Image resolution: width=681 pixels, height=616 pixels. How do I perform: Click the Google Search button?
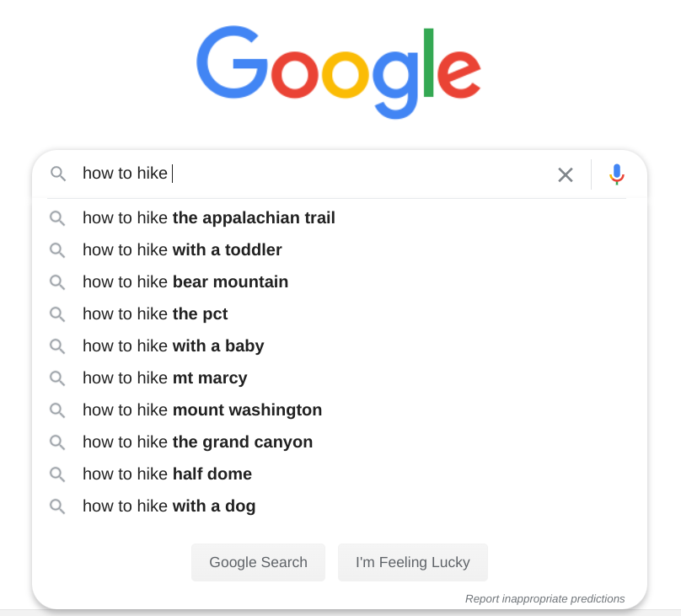pos(258,562)
